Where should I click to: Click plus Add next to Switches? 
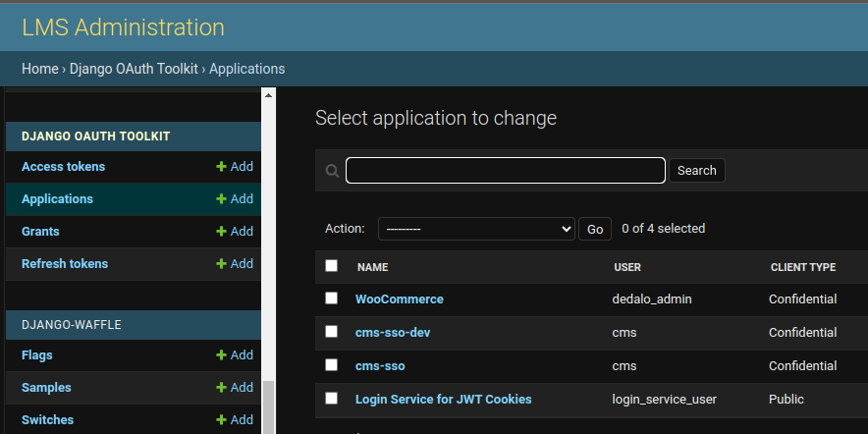[x=235, y=419]
